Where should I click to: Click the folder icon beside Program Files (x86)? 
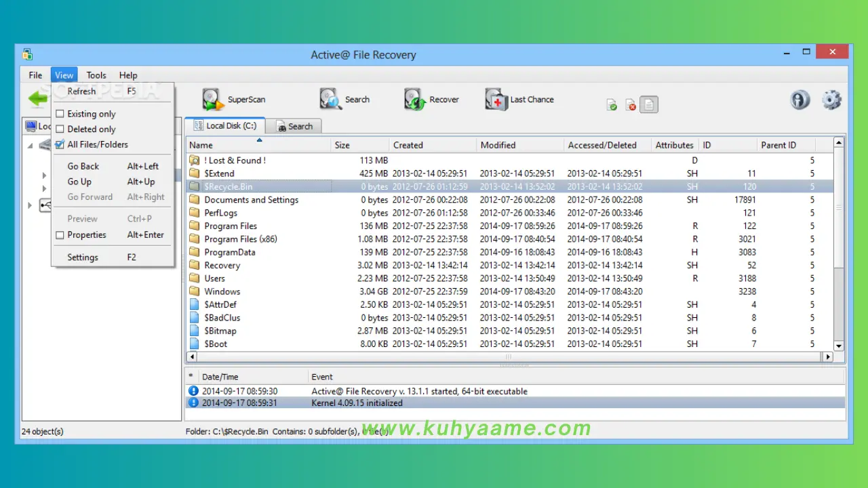(x=195, y=239)
